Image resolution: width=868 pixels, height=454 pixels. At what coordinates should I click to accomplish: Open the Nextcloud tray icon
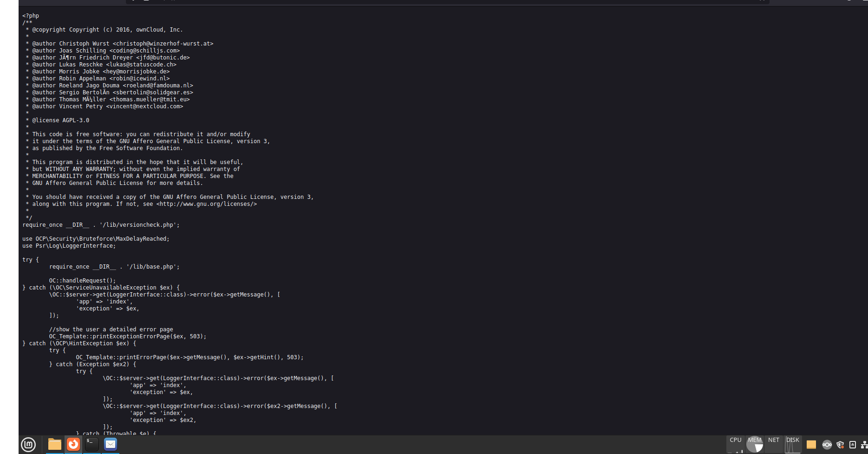(827, 445)
